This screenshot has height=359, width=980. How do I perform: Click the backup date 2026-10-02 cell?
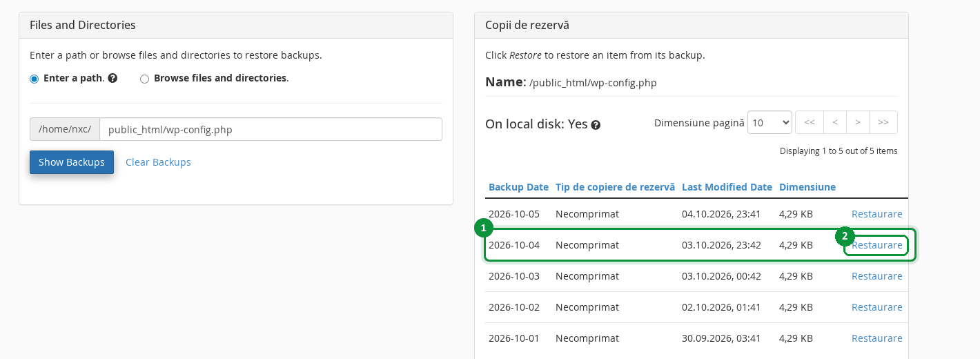coord(514,307)
